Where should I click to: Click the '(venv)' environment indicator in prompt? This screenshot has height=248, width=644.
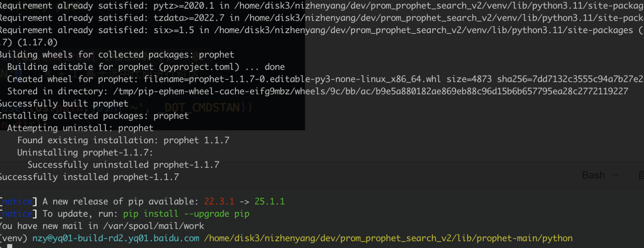pyautogui.click(x=13, y=238)
